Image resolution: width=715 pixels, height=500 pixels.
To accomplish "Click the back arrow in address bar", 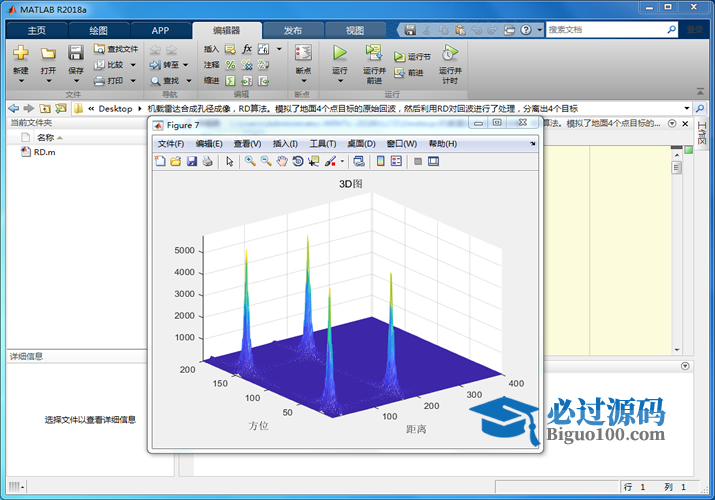I will (x=14, y=108).
